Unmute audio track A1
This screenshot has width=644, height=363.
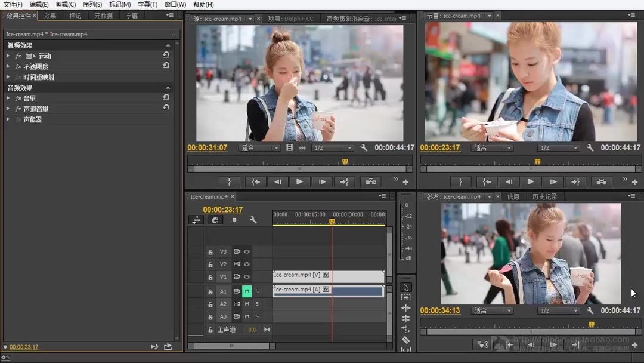(x=246, y=291)
